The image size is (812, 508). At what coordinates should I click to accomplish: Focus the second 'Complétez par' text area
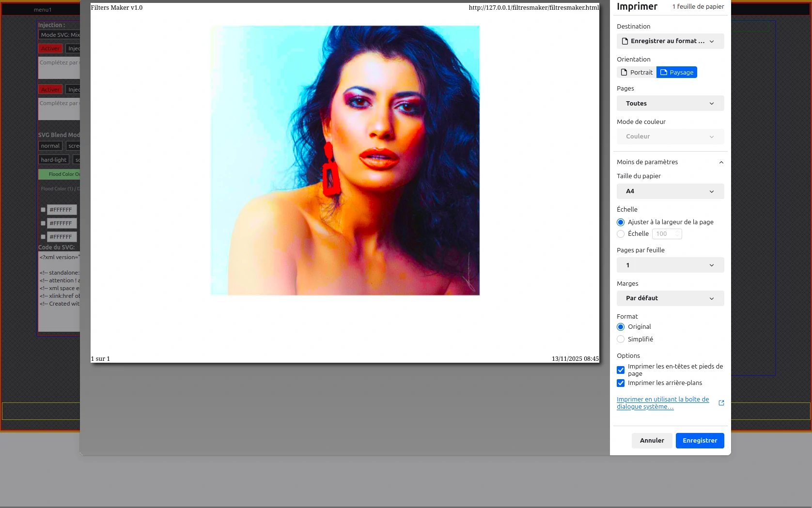(x=59, y=109)
